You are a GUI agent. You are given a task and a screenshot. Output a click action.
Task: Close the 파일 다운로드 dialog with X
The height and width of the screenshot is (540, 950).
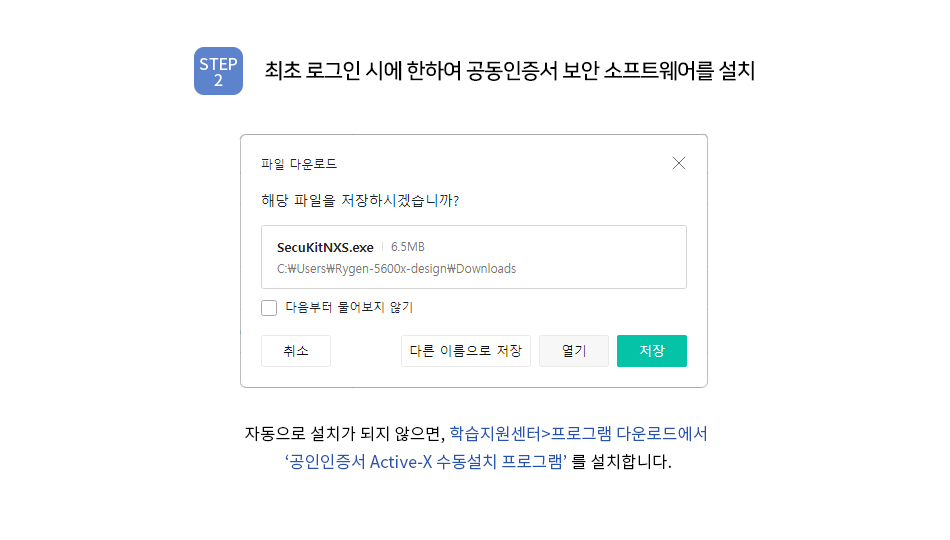(679, 163)
